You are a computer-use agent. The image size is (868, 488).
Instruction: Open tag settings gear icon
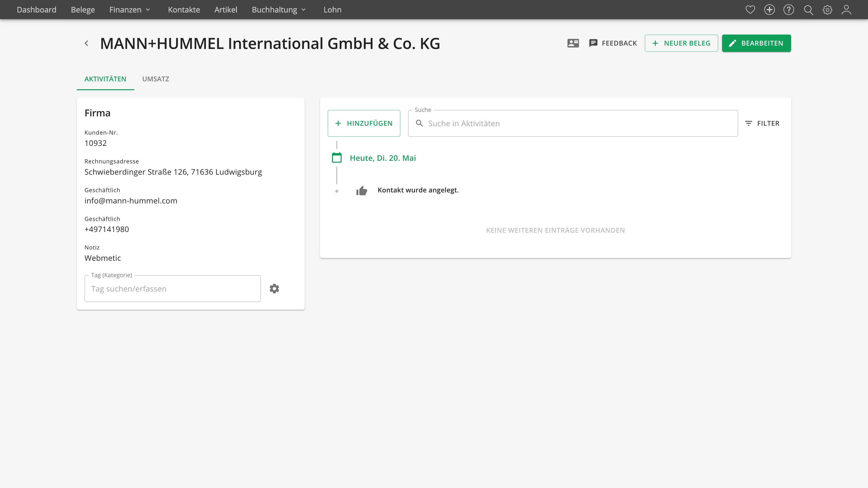274,289
